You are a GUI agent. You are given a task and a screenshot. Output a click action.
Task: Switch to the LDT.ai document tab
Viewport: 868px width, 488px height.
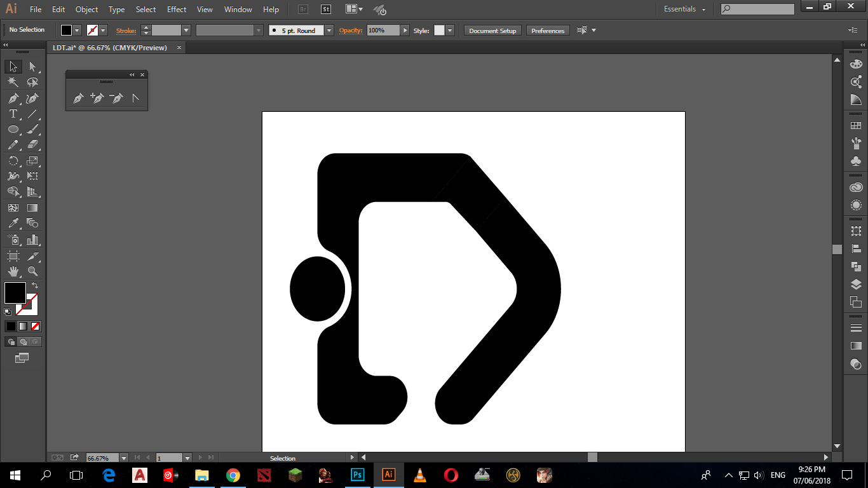[110, 48]
